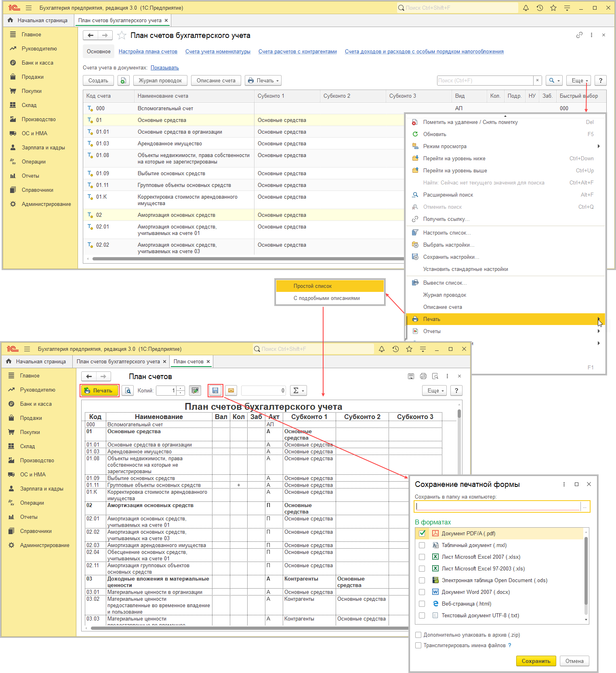Screen dimensions: 616x673
Task: Check 'Документ Word 2007 (.docx)' format
Action: 422,592
